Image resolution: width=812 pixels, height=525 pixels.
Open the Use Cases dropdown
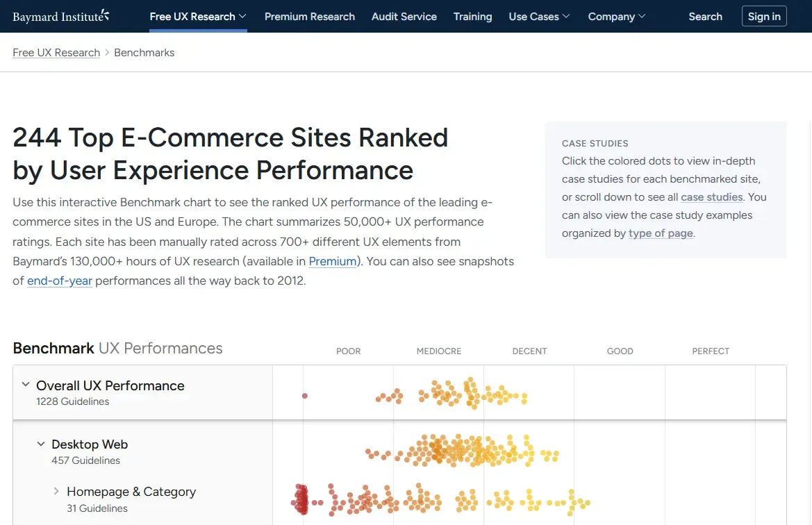539,16
